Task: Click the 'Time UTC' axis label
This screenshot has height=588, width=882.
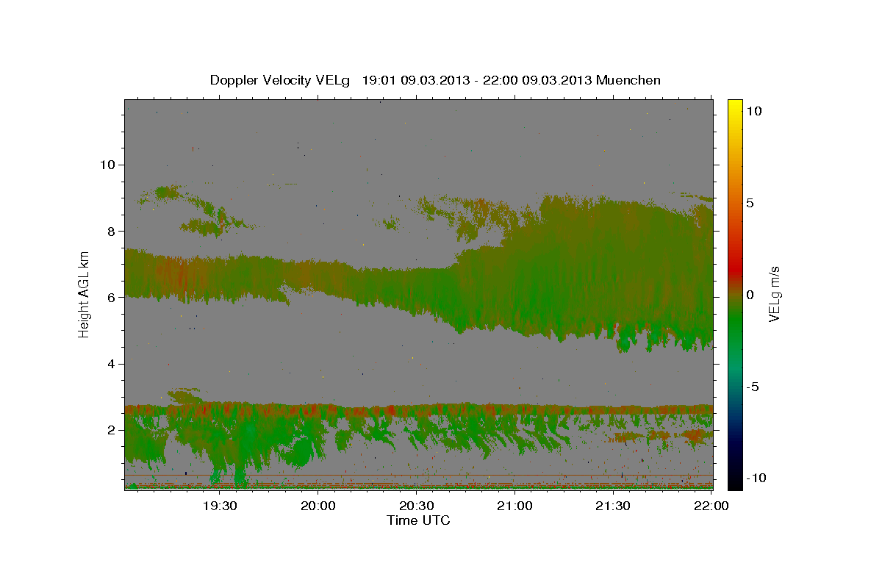Action: [418, 520]
